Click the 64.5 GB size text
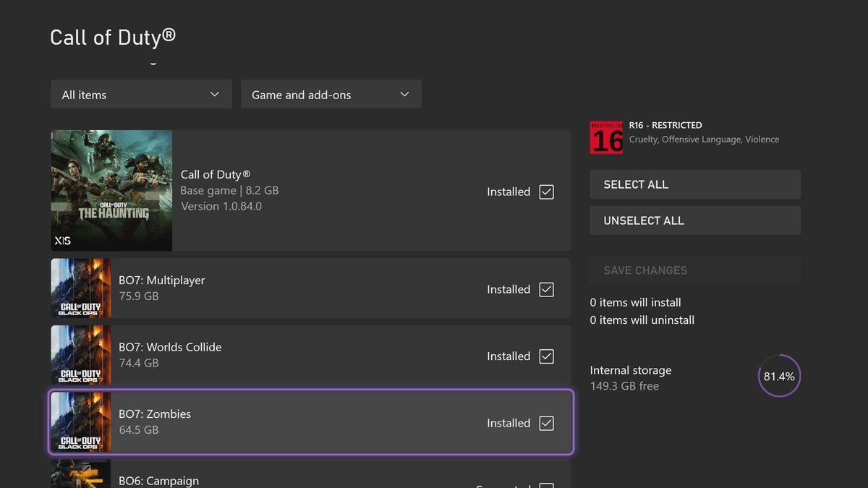 [x=138, y=430]
